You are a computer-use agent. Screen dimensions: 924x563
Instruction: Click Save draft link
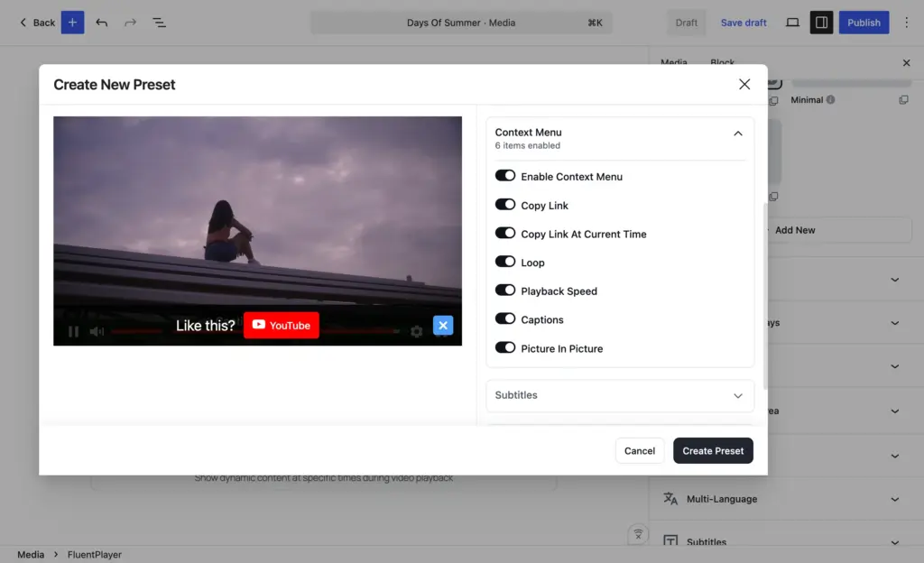click(744, 23)
